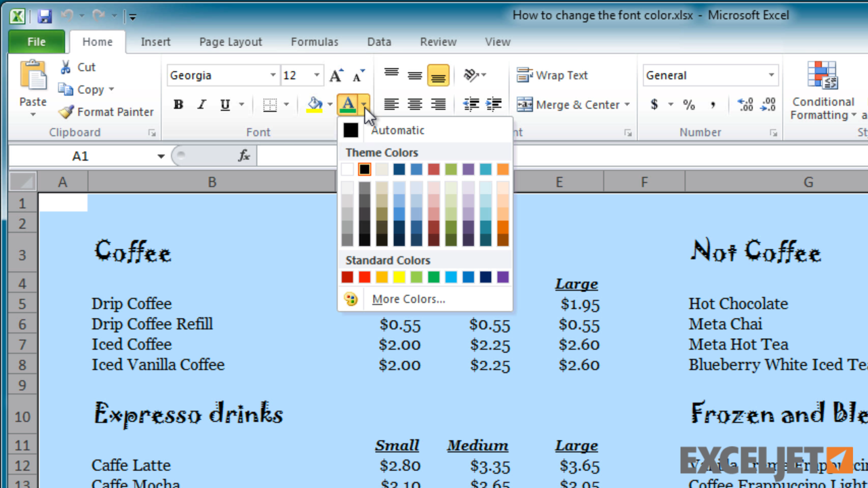Click the Cut scissors icon
Screen dimensions: 868x488
66,67
